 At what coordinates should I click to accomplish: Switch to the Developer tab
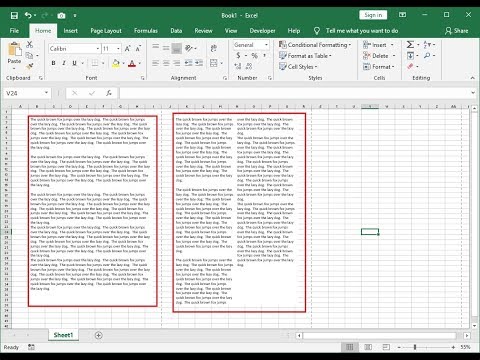[262, 31]
